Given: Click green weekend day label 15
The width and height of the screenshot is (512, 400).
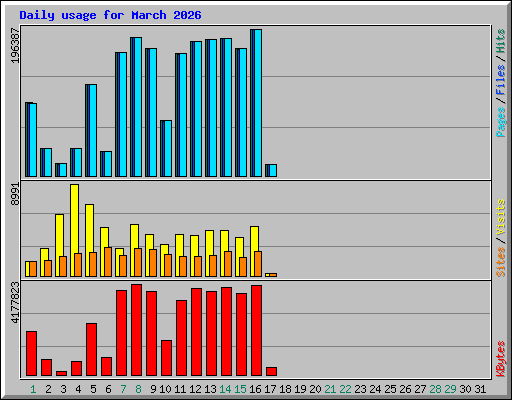Looking at the screenshot, I should click(240, 389).
